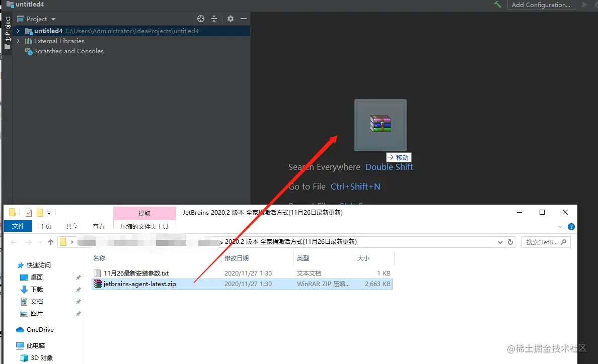Click the up one level arrow
This screenshot has height=364, width=598.
pyautogui.click(x=51, y=242)
